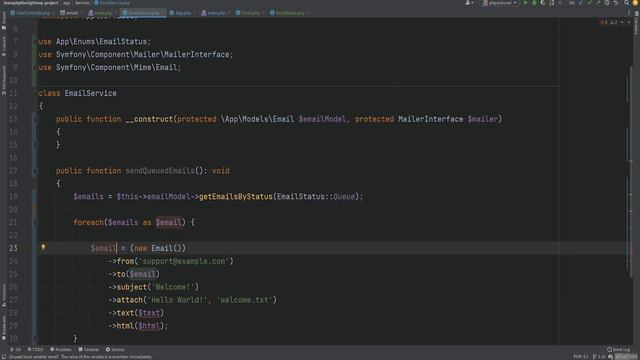Click the 'support@example.com' string
The height and width of the screenshot is (360, 640).
click(184, 261)
